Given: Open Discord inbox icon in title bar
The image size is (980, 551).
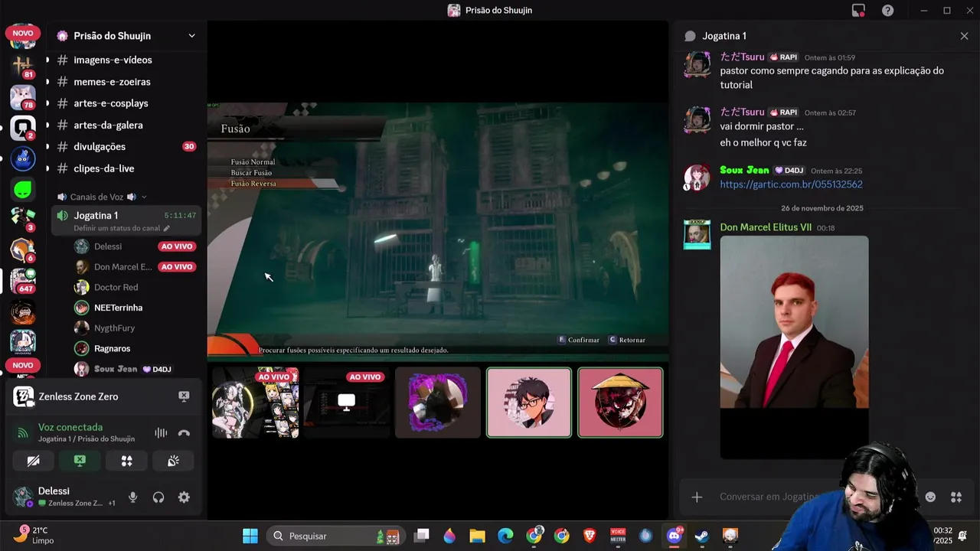Looking at the screenshot, I should point(858,10).
